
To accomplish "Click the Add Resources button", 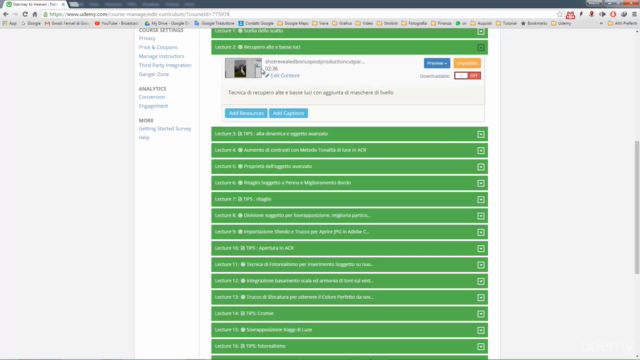I will click(246, 113).
